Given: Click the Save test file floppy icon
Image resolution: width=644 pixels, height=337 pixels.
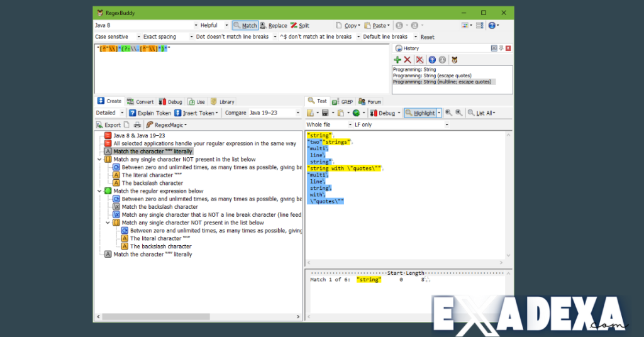Looking at the screenshot, I should click(x=325, y=113).
